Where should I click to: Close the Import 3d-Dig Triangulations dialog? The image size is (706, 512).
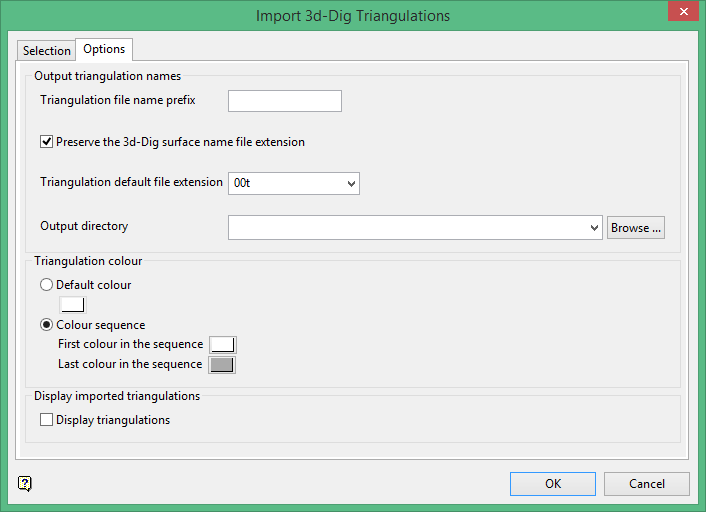pos(682,15)
